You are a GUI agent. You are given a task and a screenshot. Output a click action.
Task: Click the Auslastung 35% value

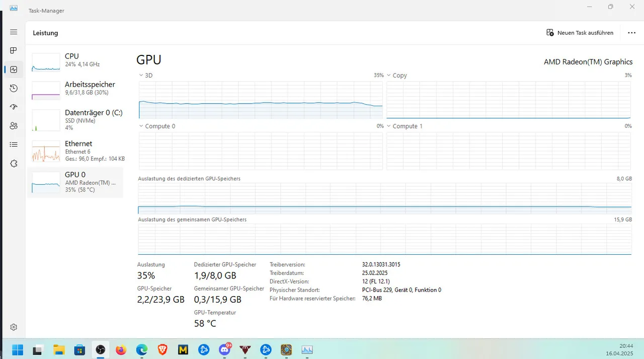146,275
